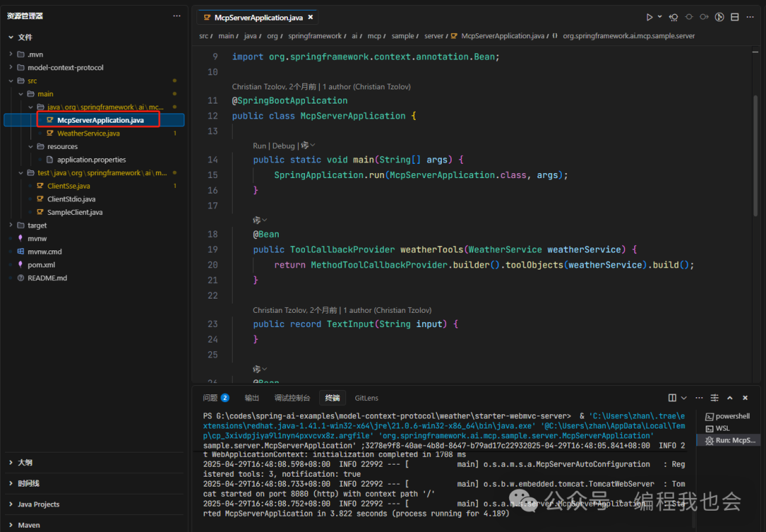Expand the target folder in the explorer
Viewport: 766px width, 532px height.
[10, 225]
